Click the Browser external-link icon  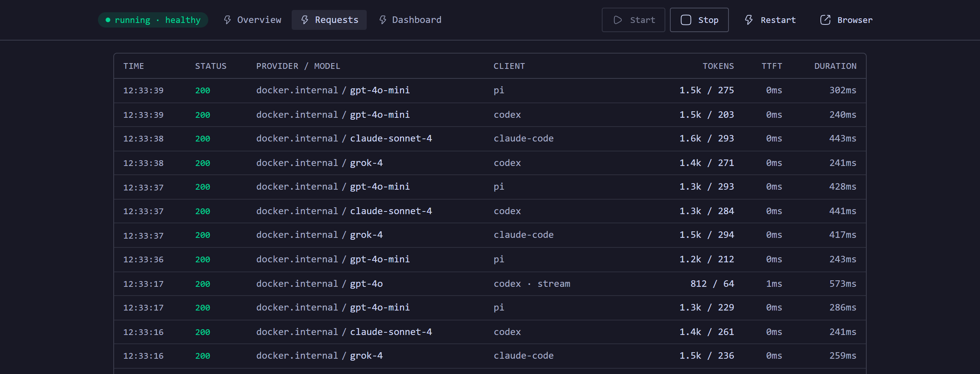[825, 20]
